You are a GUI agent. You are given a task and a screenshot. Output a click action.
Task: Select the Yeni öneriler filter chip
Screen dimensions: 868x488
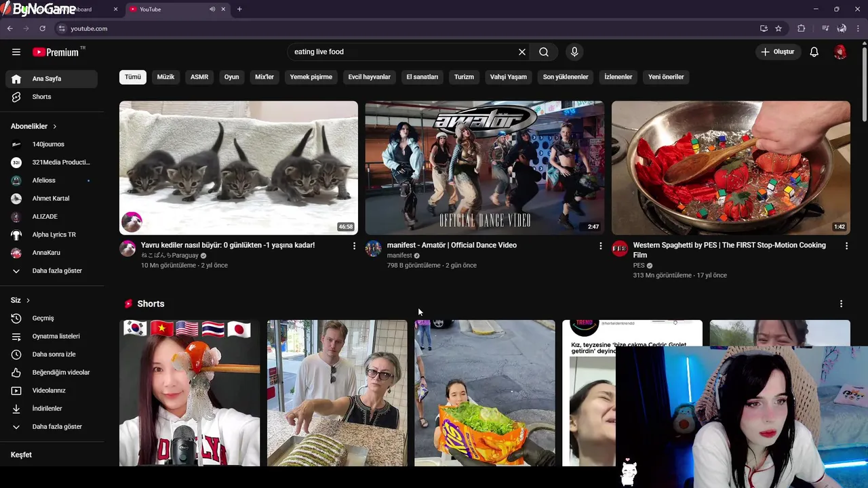tap(666, 77)
